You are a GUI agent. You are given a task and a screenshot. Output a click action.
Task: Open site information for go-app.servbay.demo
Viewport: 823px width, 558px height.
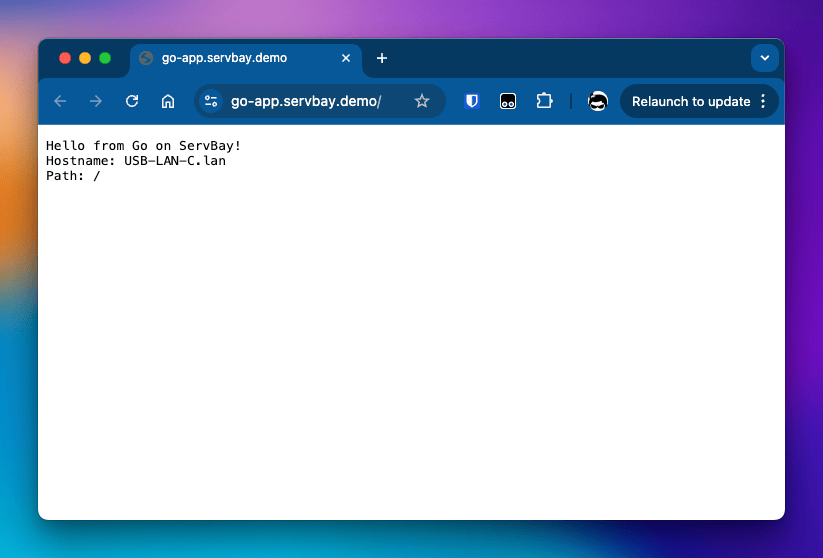pyautogui.click(x=210, y=101)
